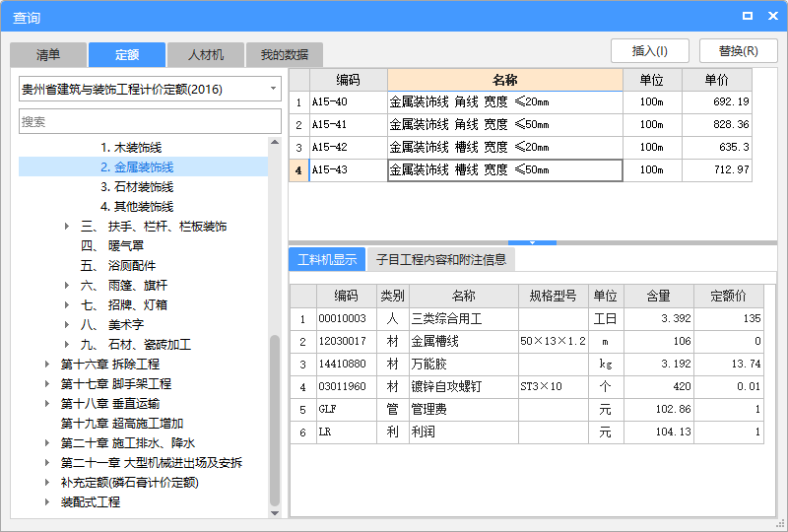788x532 pixels.
Task: Click the 替换(R) button
Action: 738,51
